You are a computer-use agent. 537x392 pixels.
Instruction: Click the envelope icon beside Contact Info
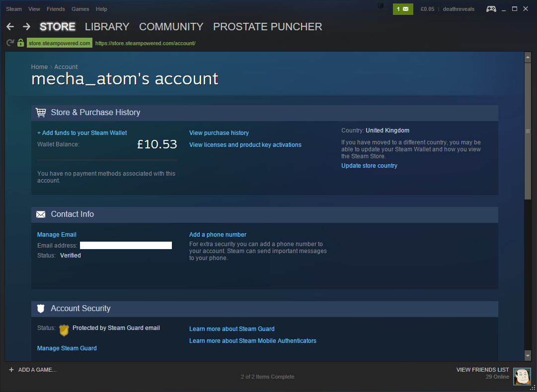[41, 214]
